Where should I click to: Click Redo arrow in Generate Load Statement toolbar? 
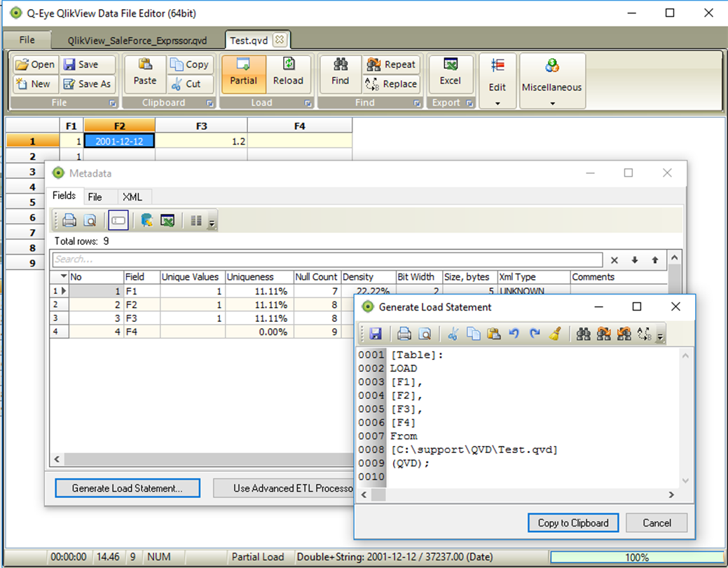pyautogui.click(x=535, y=334)
